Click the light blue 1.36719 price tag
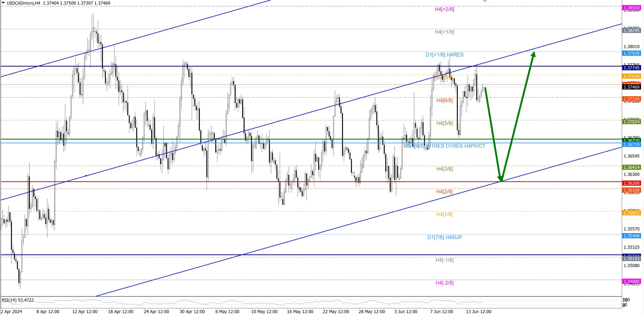This screenshot has width=644, height=315. click(631, 145)
